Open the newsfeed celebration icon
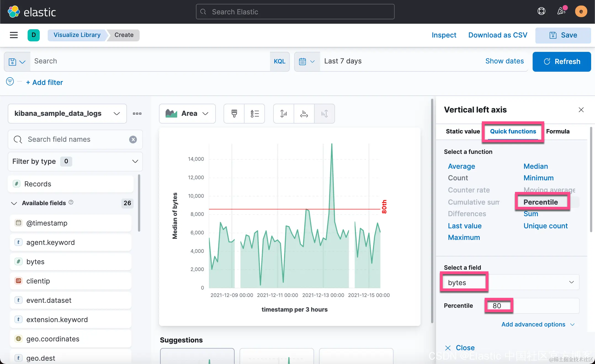This screenshot has width=595, height=364. 561,11
